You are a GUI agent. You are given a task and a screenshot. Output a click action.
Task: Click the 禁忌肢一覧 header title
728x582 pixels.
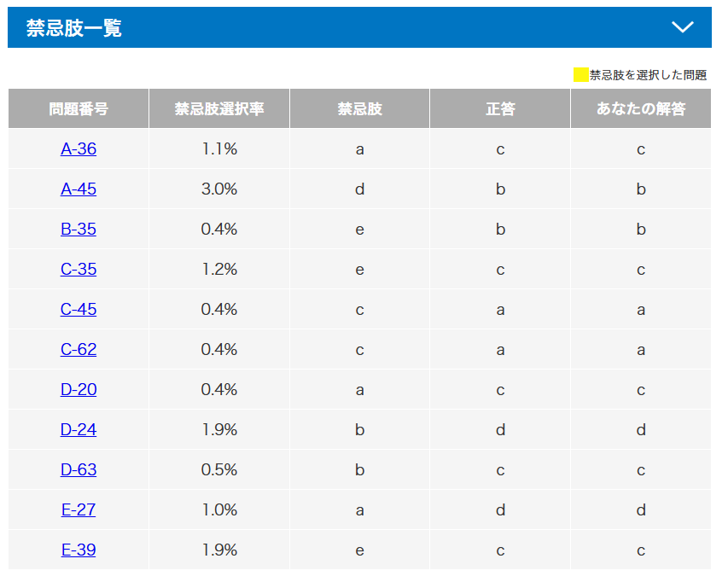click(x=74, y=28)
